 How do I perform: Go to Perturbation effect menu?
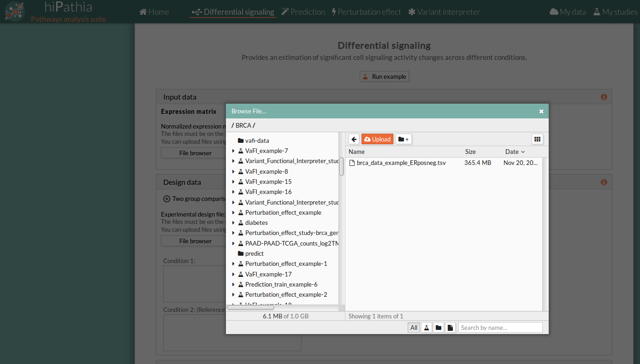coord(366,12)
